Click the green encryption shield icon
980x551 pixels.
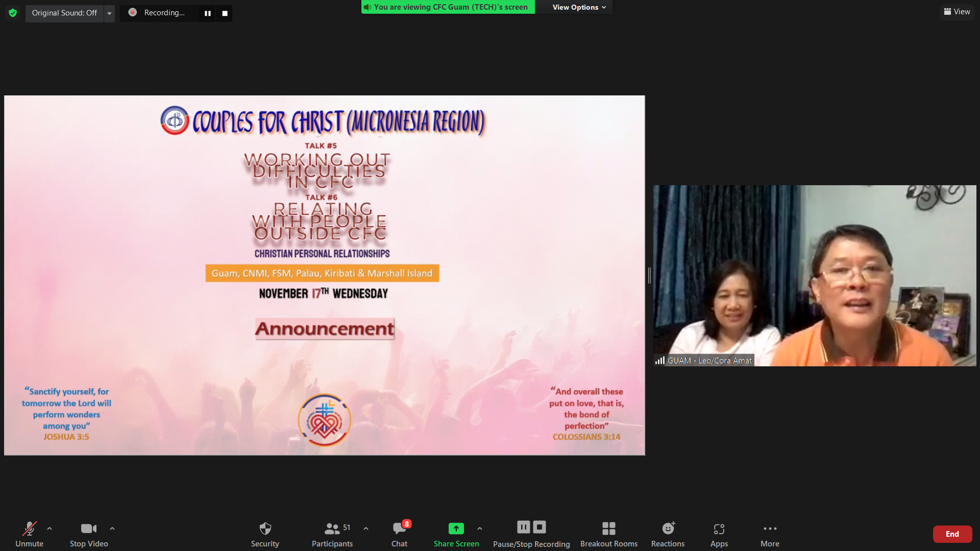[x=13, y=13]
